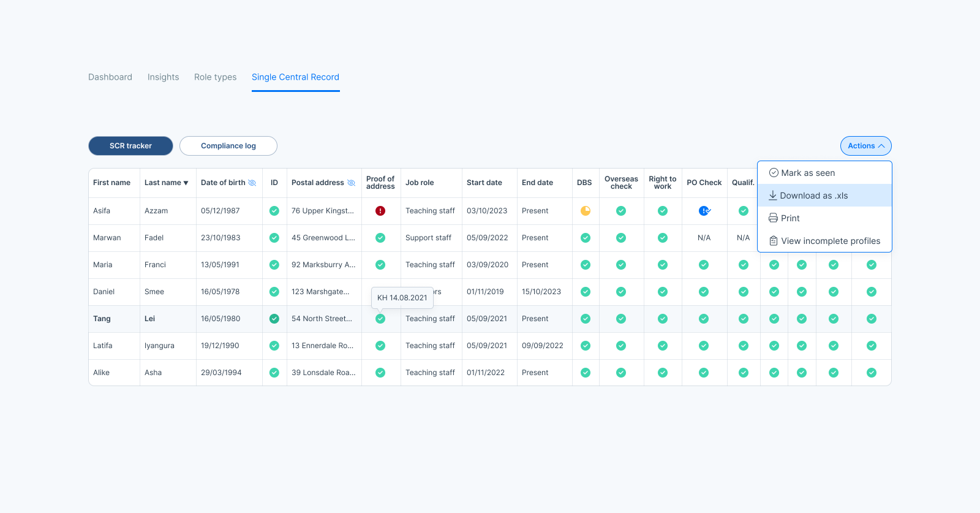Screen dimensions: 980x513
Task: Click the KH 14.08.2021 tooltip
Action: [402, 298]
